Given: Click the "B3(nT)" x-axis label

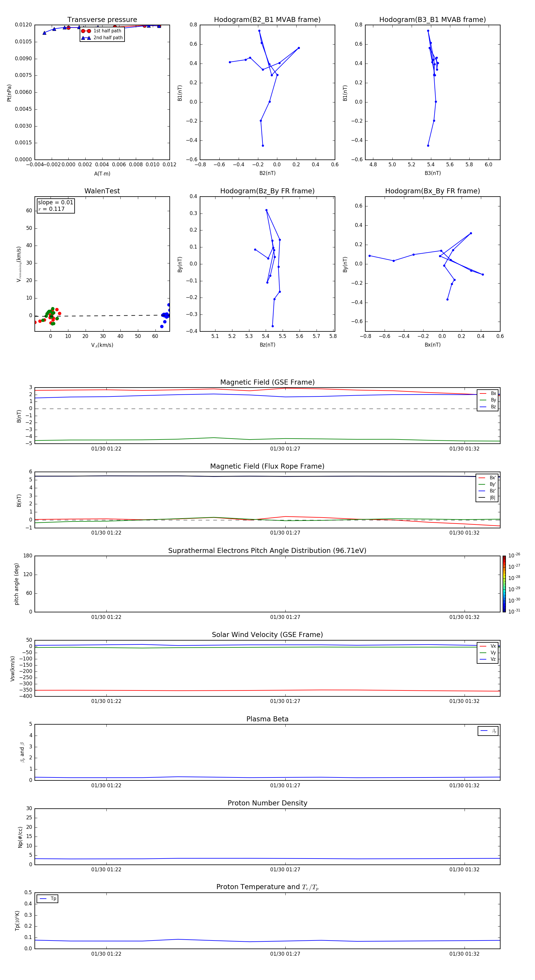Looking at the screenshot, I should pyautogui.click(x=432, y=173).
